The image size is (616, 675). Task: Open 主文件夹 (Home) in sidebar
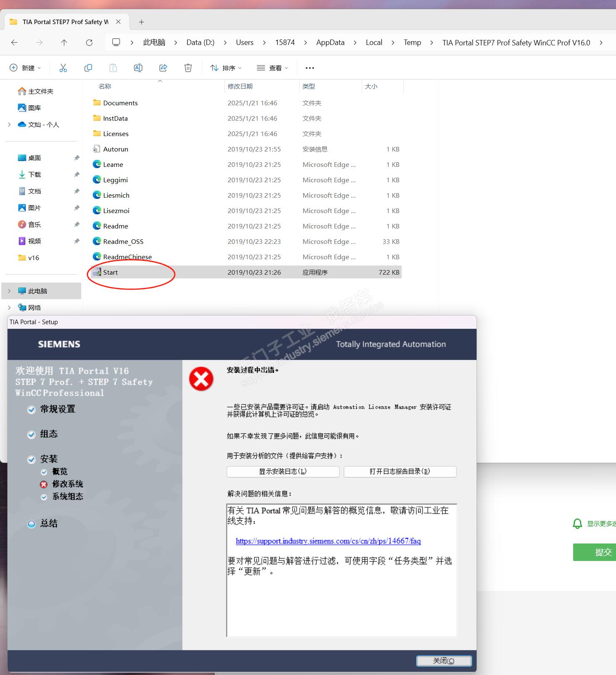(x=36, y=91)
